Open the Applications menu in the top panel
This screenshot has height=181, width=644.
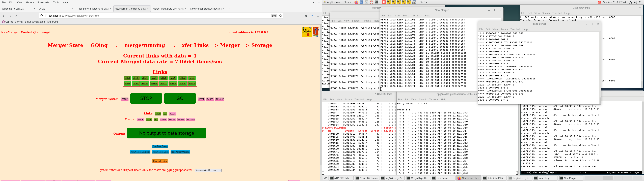[334, 2]
